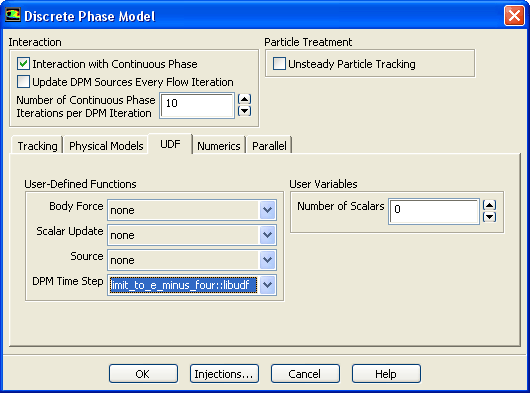Click the Number of Scalars field

[x=434, y=211]
